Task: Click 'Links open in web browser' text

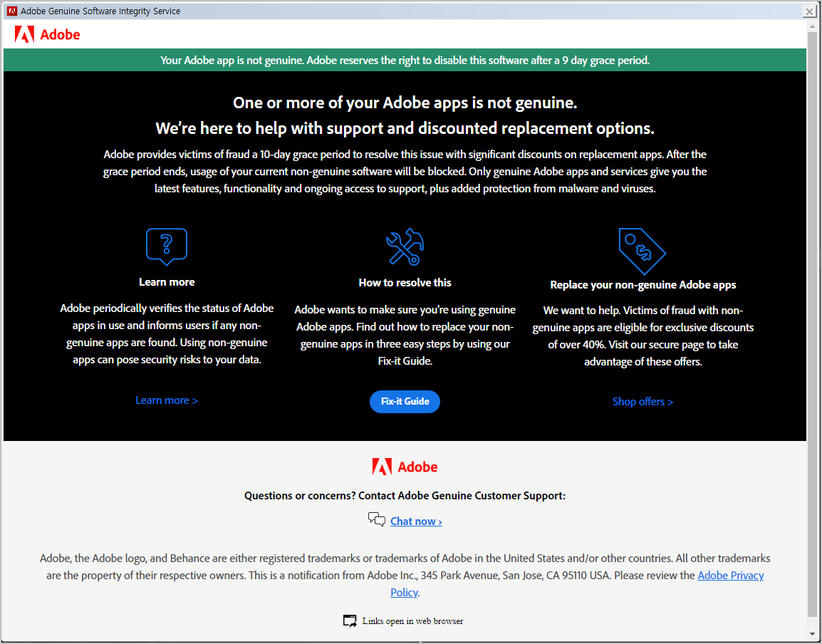Action: (x=412, y=621)
